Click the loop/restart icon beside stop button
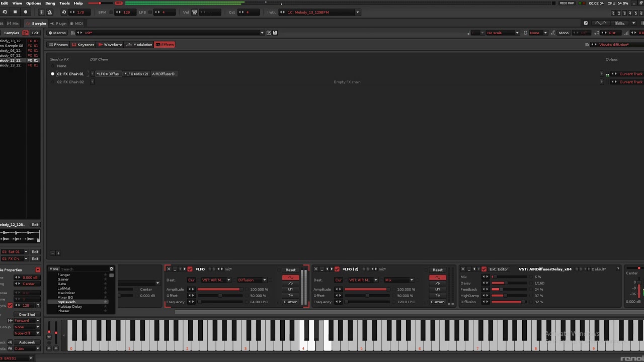Screen dimensions: 644x362 click(5, 12)
